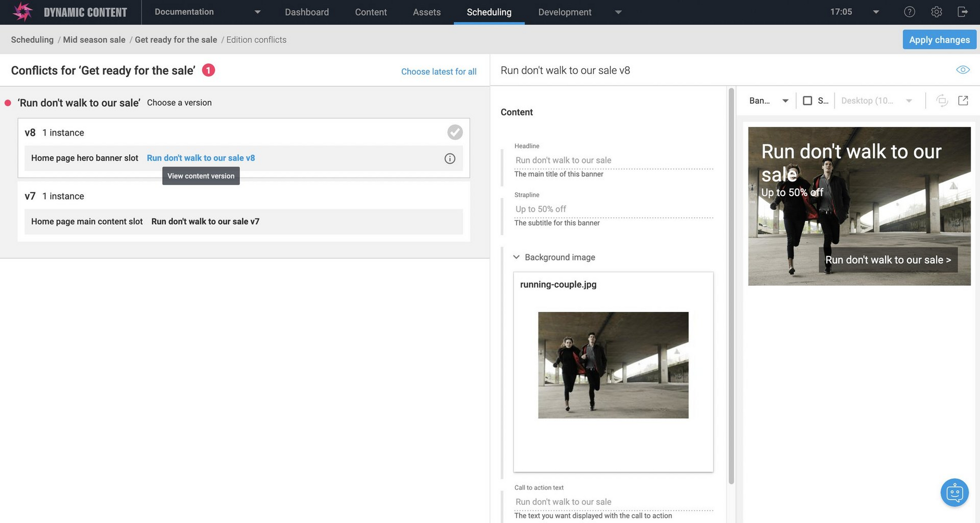Screen dimensions: 980x523
Task: Open preview in new window icon
Action: [x=963, y=101]
